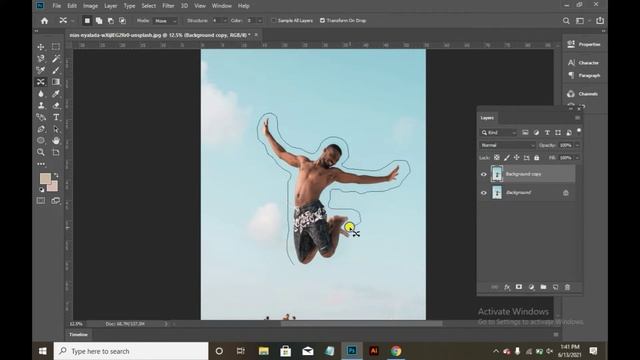This screenshot has width=640, height=360.
Task: Select the Clone Stamp tool
Action: [41, 105]
